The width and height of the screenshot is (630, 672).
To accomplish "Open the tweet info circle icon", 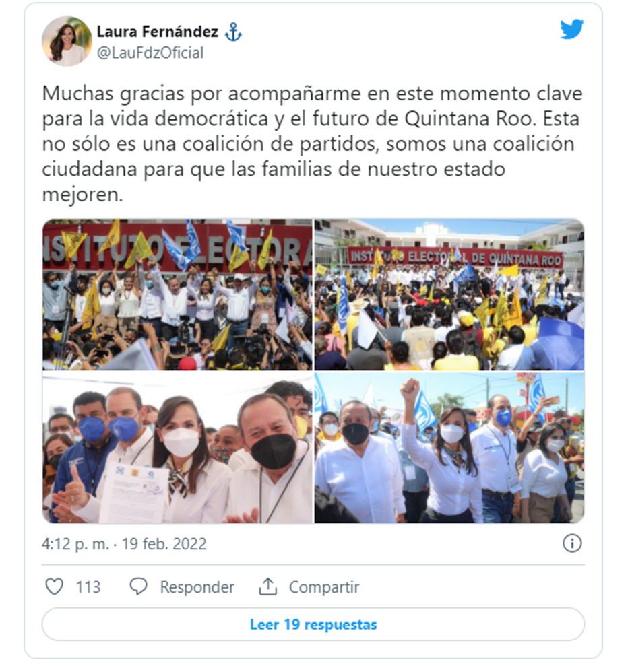I will (x=572, y=543).
